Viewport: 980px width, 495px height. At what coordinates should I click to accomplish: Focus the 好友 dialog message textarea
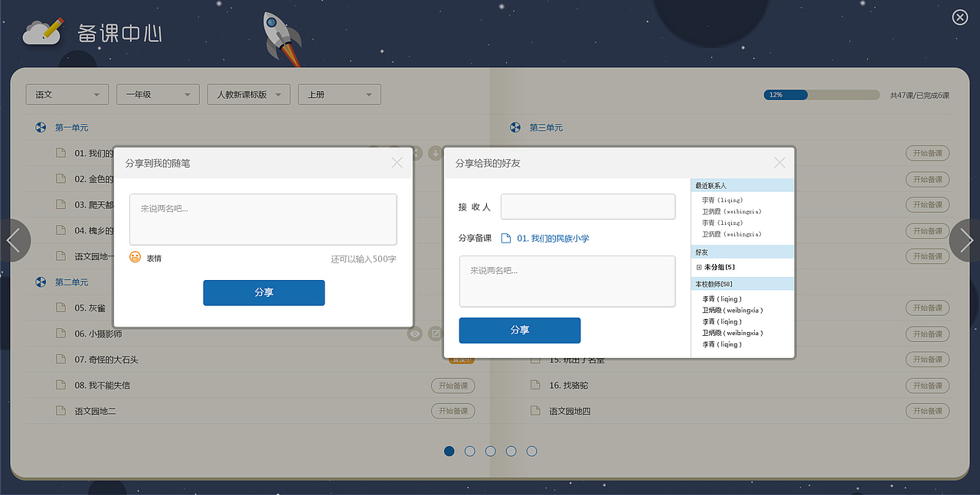567,282
